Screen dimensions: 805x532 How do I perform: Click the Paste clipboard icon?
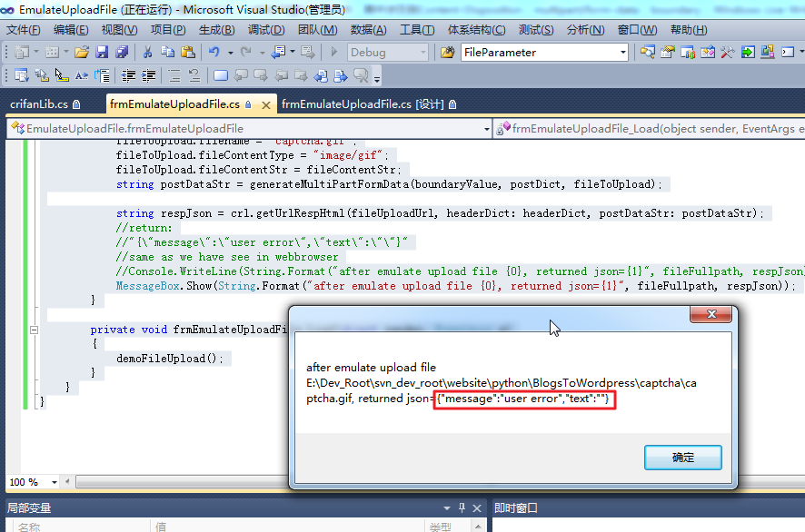pos(188,53)
